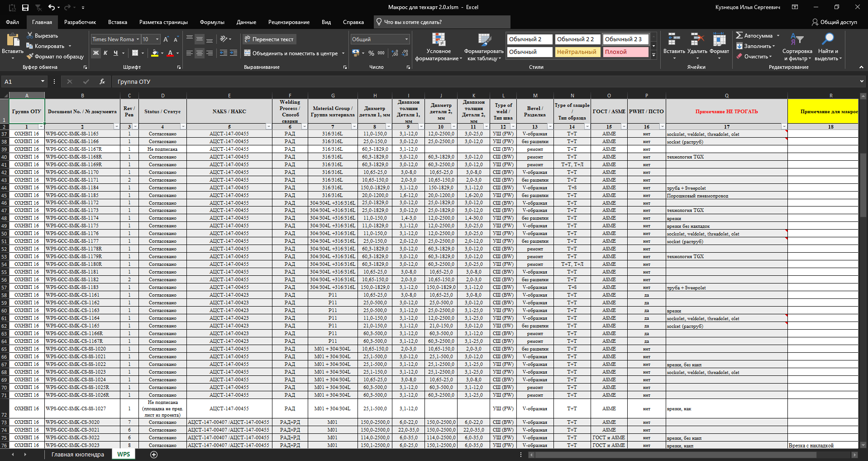868x461 pixels.
Task: Click the Find and Select magnifier icon
Action: tap(828, 40)
